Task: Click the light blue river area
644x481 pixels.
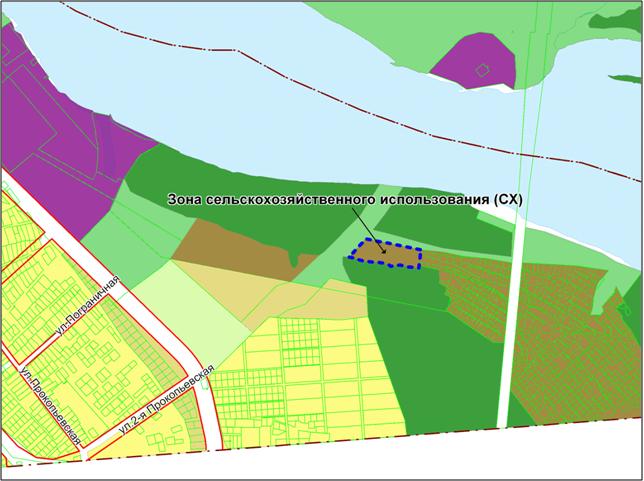Action: point(300,100)
